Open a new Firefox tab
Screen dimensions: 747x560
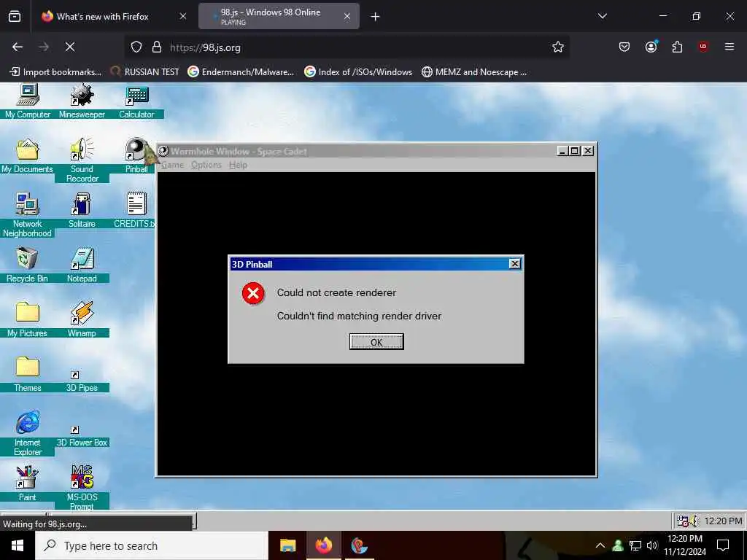[x=376, y=17]
